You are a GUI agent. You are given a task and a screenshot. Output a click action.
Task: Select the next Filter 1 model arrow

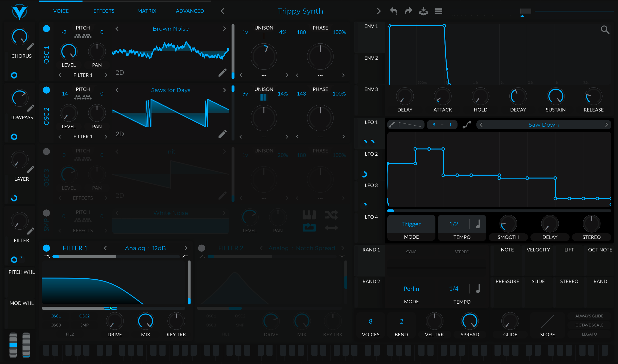(186, 248)
